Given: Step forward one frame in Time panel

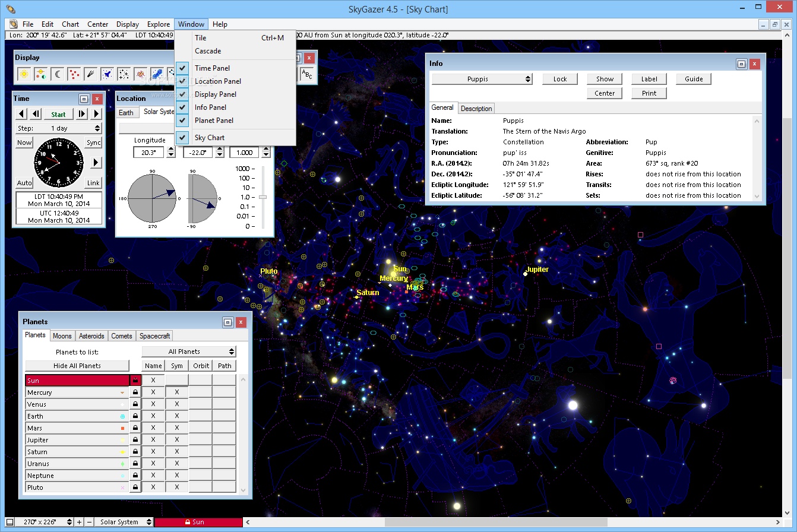Looking at the screenshot, I should [82, 114].
